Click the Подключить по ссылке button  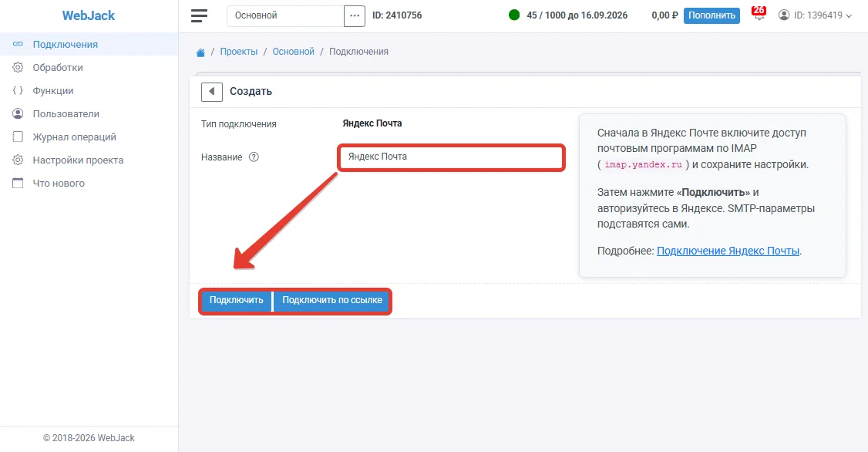332,300
